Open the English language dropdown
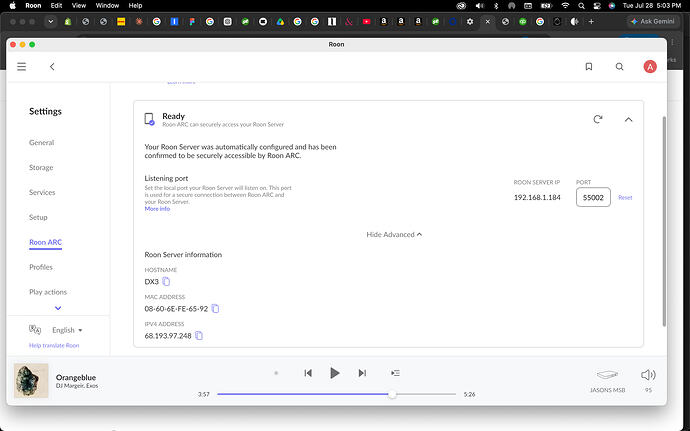This screenshot has width=690, height=431. pyautogui.click(x=67, y=330)
